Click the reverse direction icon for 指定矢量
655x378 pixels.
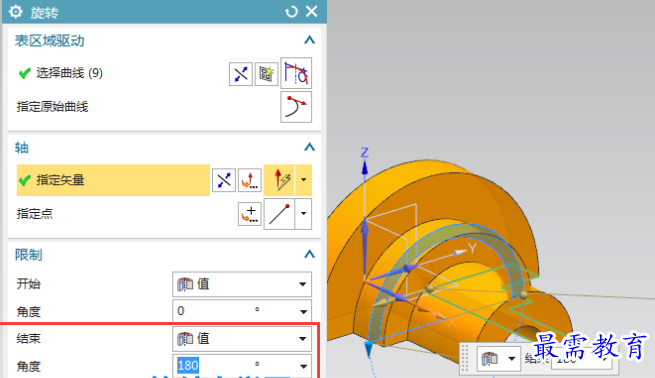pos(224,180)
